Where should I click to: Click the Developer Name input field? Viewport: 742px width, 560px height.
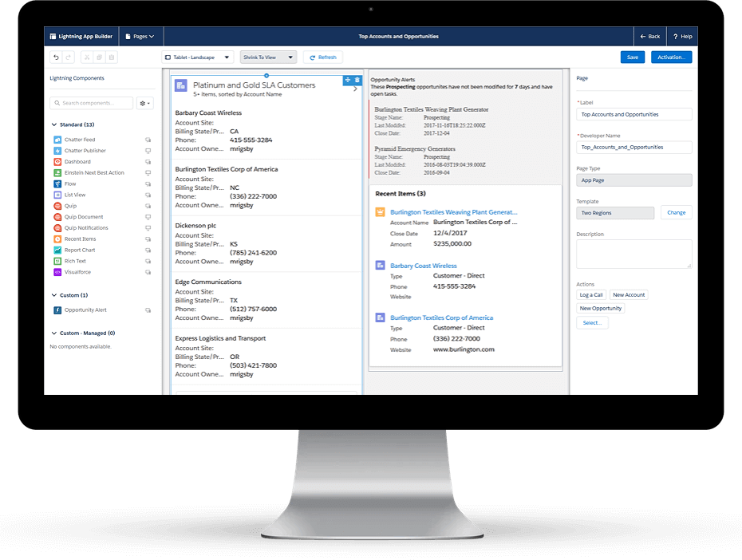point(634,147)
